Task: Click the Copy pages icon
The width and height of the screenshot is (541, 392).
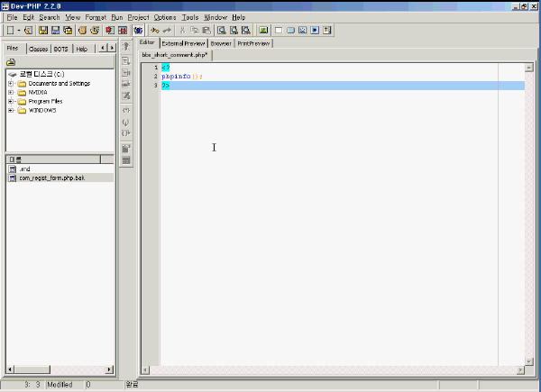Action: (x=195, y=31)
